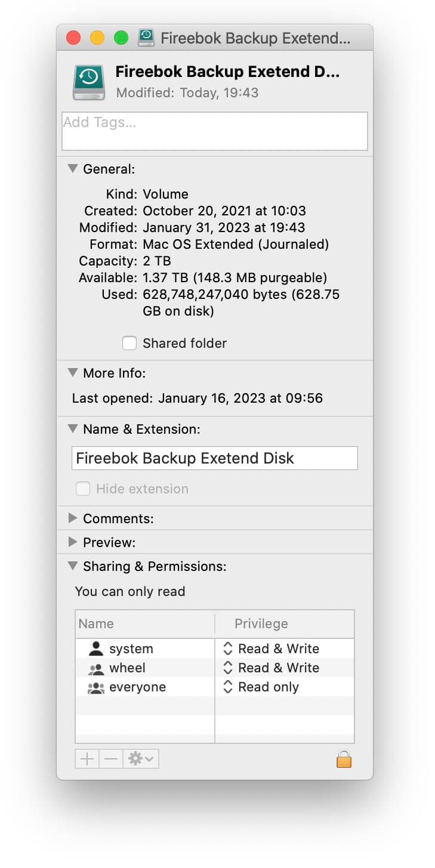This screenshot has height=868, width=435.
Task: Click 'You can only read' text
Action: 130,592
